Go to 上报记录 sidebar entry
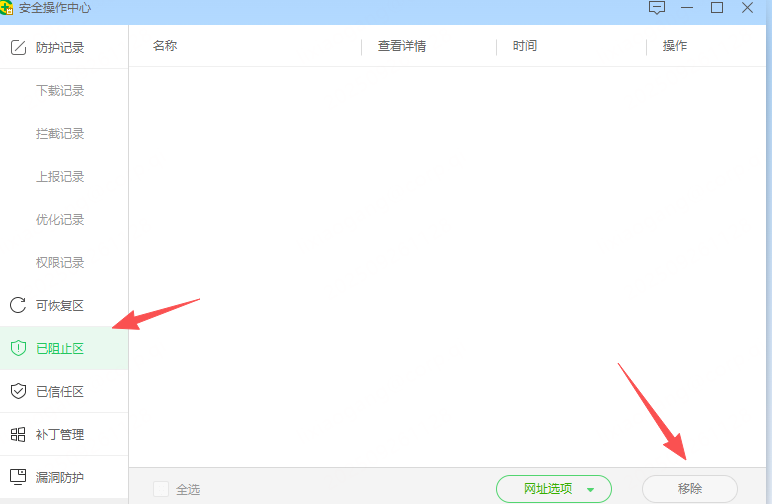The width and height of the screenshot is (772, 504). [x=60, y=176]
